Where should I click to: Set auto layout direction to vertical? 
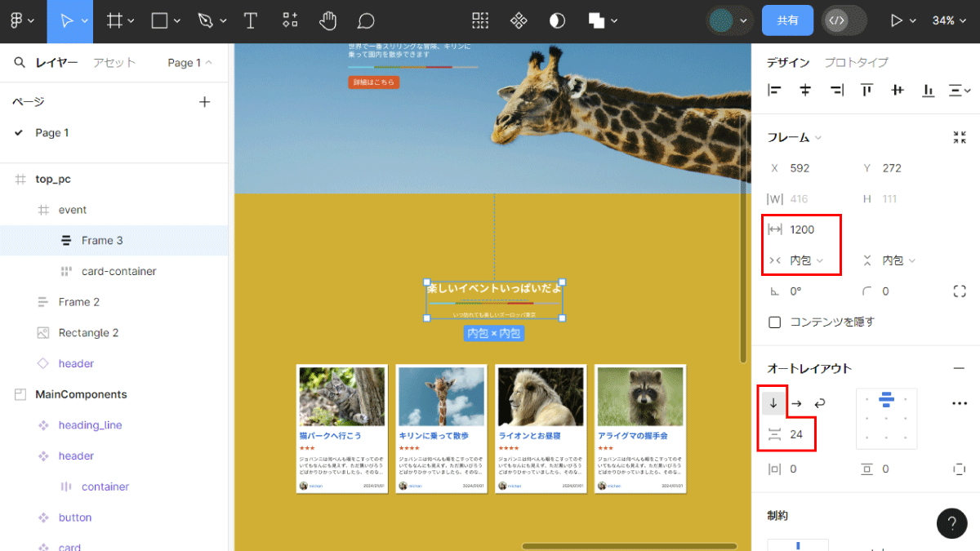[x=773, y=403]
